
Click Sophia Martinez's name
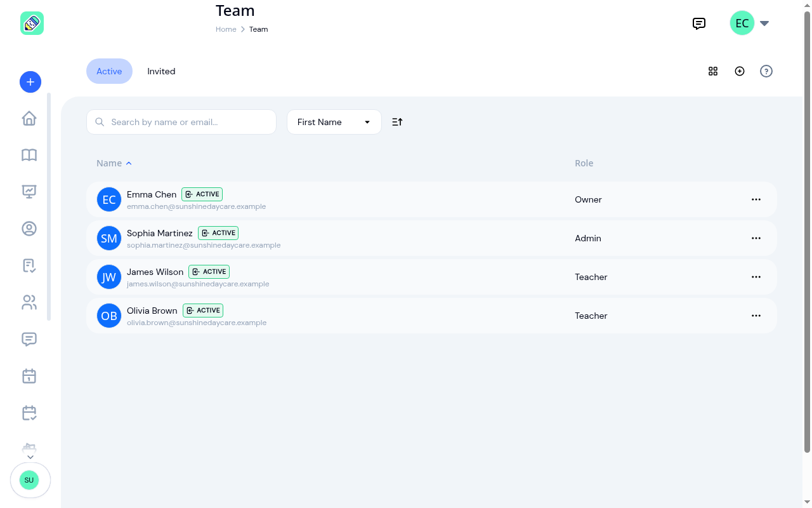click(160, 233)
